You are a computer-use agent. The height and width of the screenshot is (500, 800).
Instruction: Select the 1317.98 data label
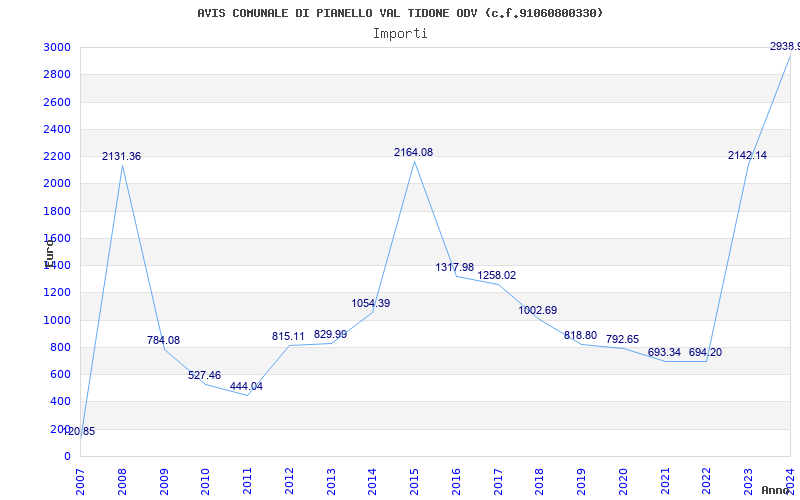pos(455,267)
